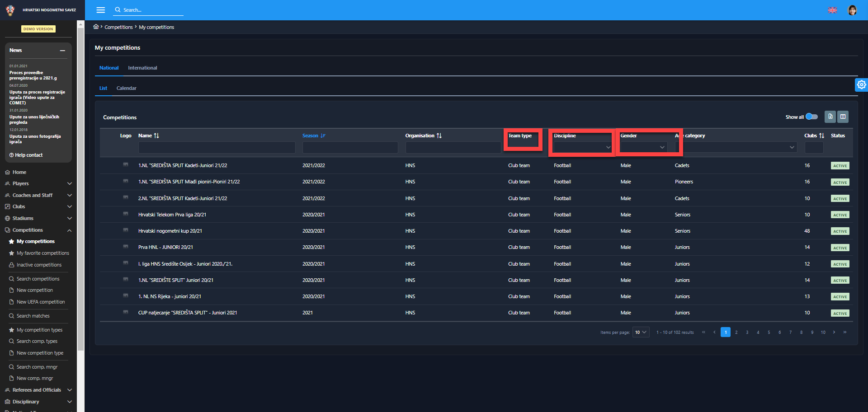Image resolution: width=868 pixels, height=412 pixels.
Task: Open the Gender filter dropdown
Action: pos(643,147)
